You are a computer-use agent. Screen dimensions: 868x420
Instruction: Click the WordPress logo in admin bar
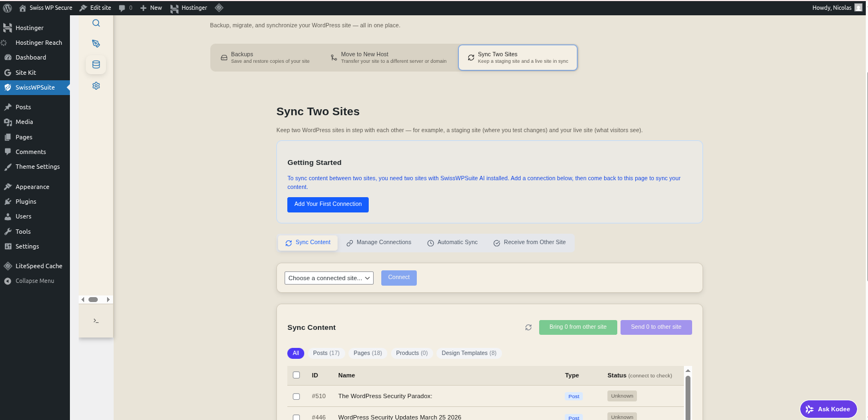[x=8, y=8]
